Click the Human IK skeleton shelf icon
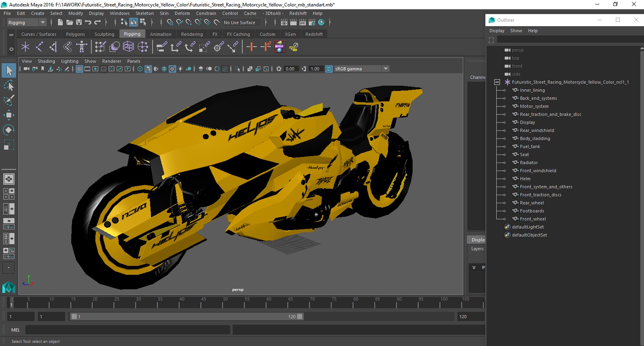This screenshot has height=346, width=644. point(82,47)
